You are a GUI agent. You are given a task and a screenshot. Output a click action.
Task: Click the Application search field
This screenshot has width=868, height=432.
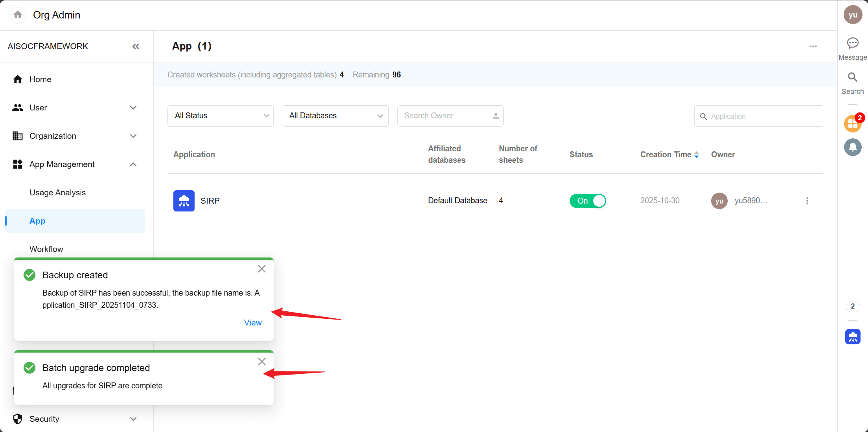pos(763,116)
